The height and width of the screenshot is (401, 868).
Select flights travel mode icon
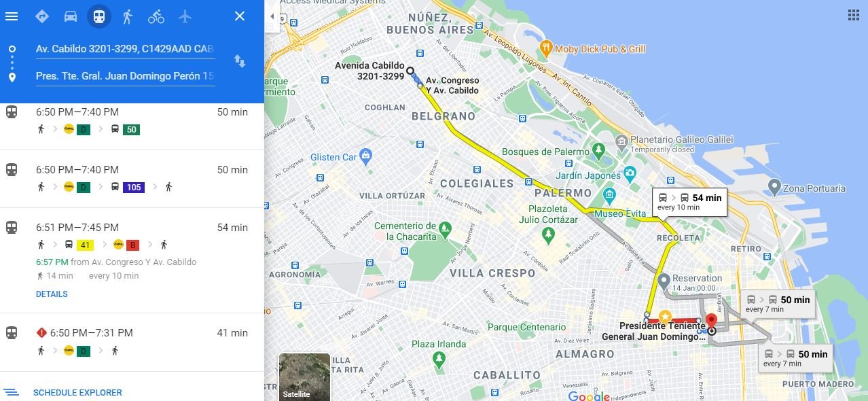click(185, 16)
